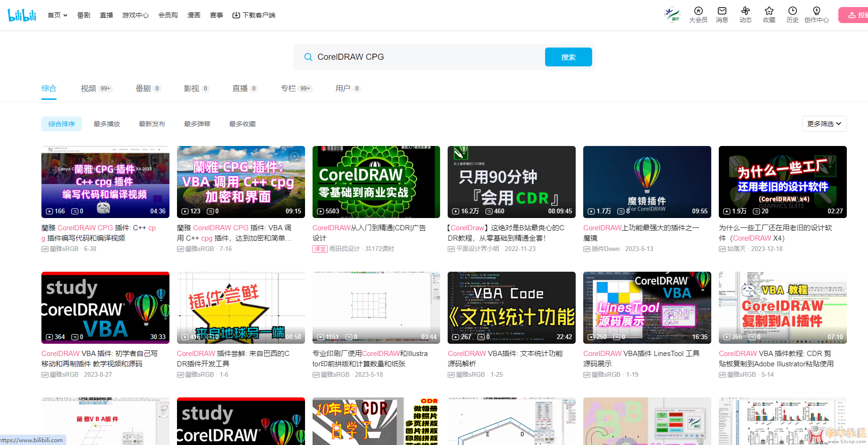Open the 蘭雅VBA插件 thumbnail in the third row
The height and width of the screenshot is (445, 868).
[105, 421]
